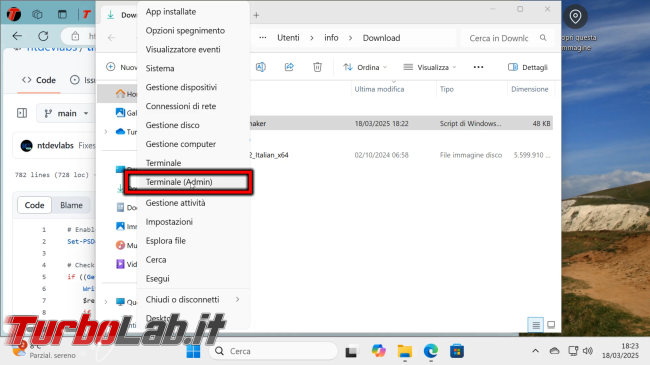Open Gestione dispositivi
Screen dimensions: 650x365
[x=181, y=88]
